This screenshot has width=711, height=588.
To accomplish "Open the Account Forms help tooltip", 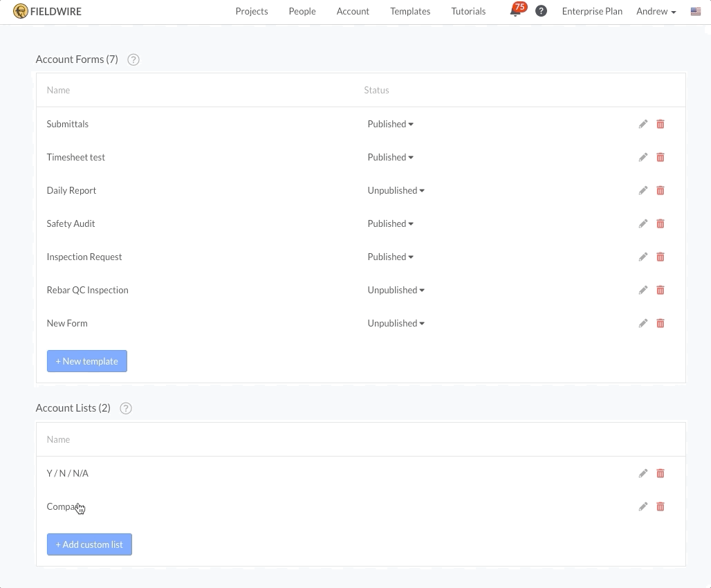I will click(133, 59).
